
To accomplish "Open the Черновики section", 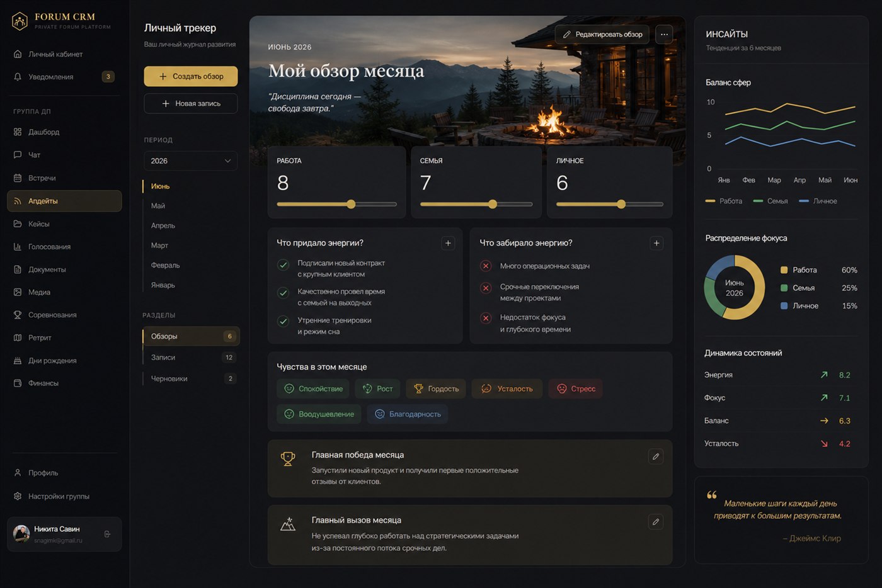I will (191, 379).
